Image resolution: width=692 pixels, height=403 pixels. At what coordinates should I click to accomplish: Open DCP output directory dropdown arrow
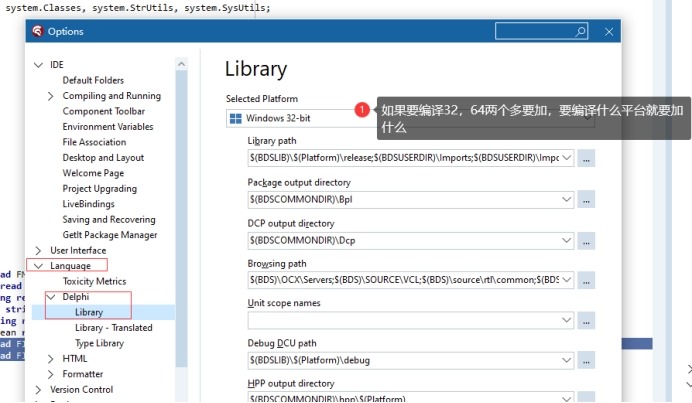567,240
